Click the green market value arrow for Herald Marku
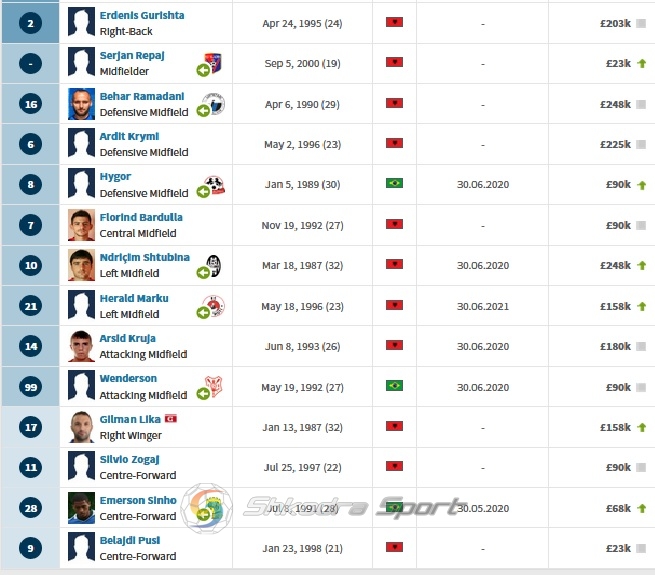655x575 pixels. coord(642,306)
